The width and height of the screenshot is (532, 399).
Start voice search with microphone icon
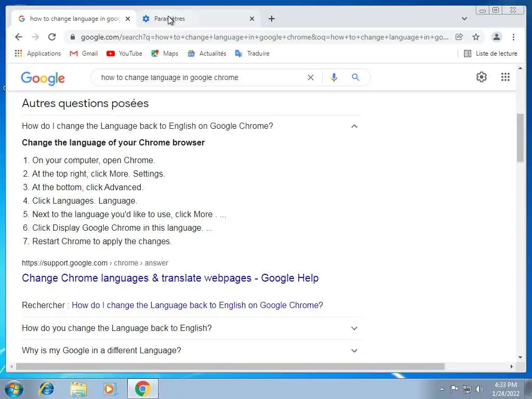click(334, 77)
